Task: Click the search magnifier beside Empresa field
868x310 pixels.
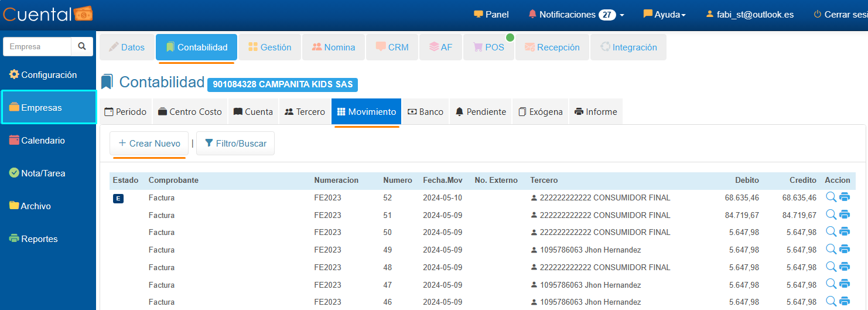Action: pyautogui.click(x=82, y=46)
